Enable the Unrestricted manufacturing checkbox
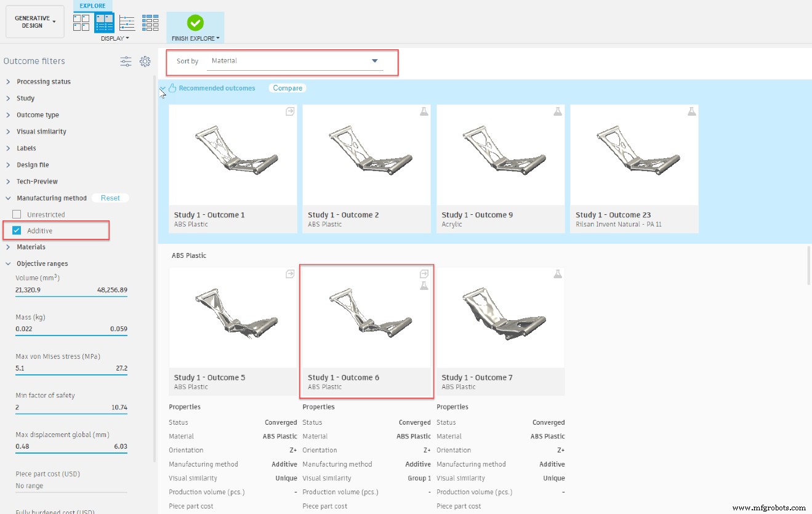 click(x=16, y=214)
